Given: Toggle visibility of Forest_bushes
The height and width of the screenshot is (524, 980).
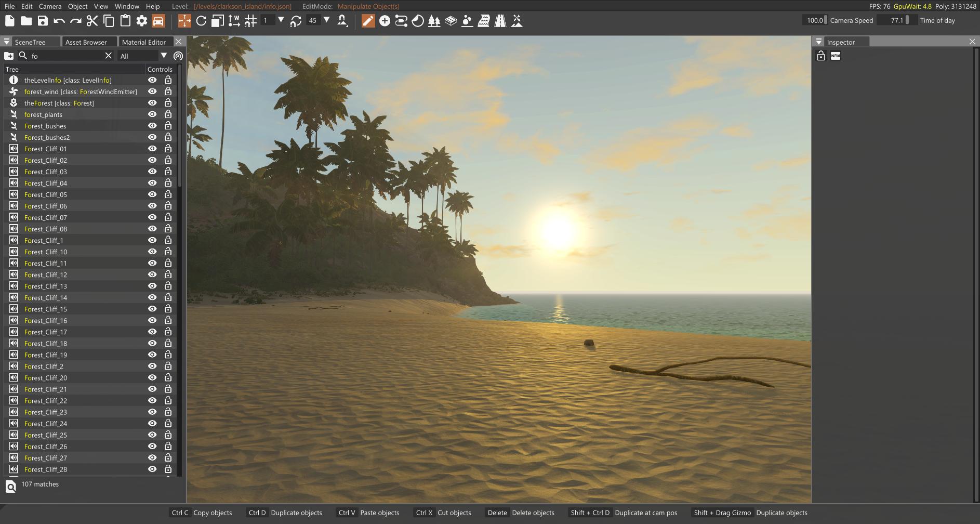Looking at the screenshot, I should (152, 126).
